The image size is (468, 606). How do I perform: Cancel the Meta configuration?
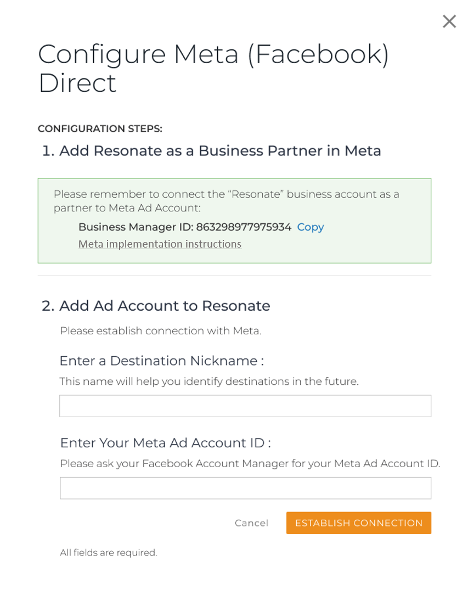point(251,523)
